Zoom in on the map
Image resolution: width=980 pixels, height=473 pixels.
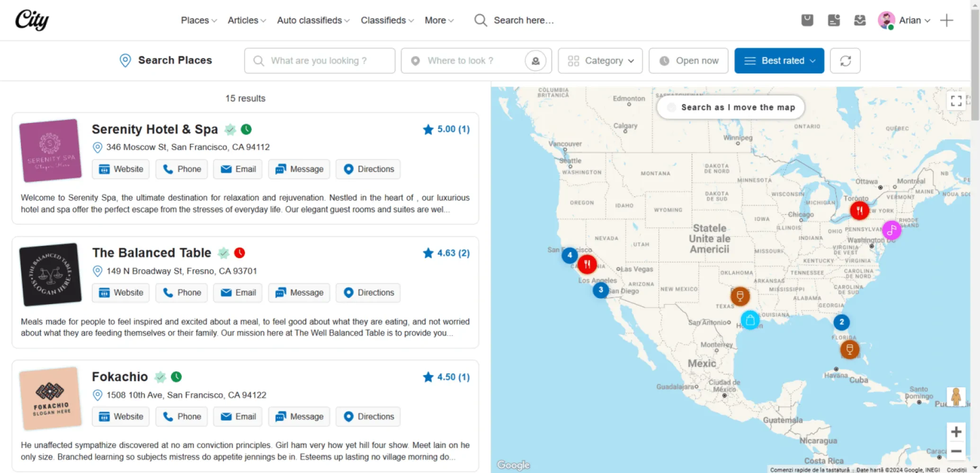coord(956,432)
